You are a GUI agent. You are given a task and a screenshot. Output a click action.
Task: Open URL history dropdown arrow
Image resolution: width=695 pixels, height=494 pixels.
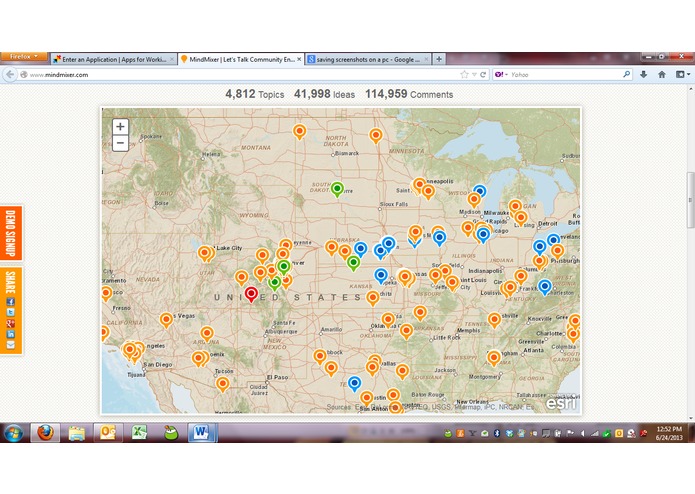click(x=474, y=74)
